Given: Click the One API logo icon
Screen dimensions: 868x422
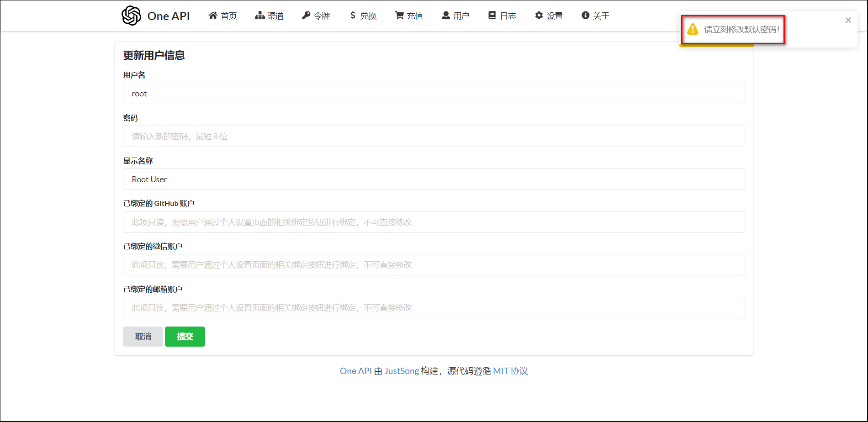Looking at the screenshot, I should (x=132, y=16).
